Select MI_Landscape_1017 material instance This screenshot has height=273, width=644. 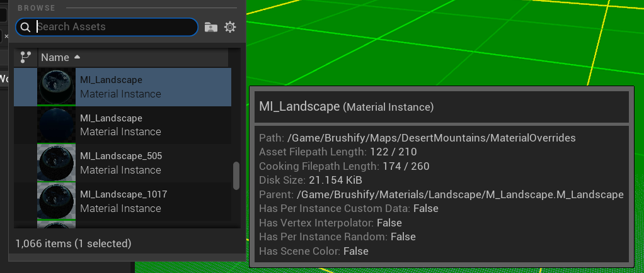(122, 201)
